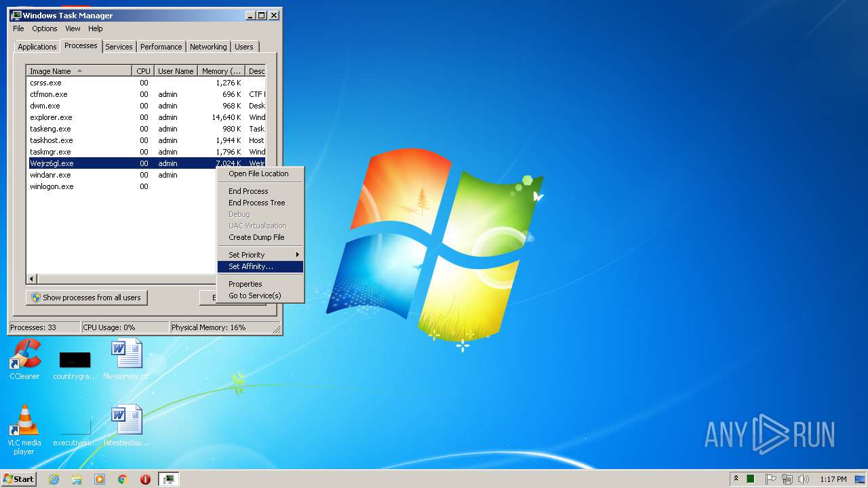Open Windows Media Player taskbar icon
868x488 pixels.
pyautogui.click(x=100, y=479)
